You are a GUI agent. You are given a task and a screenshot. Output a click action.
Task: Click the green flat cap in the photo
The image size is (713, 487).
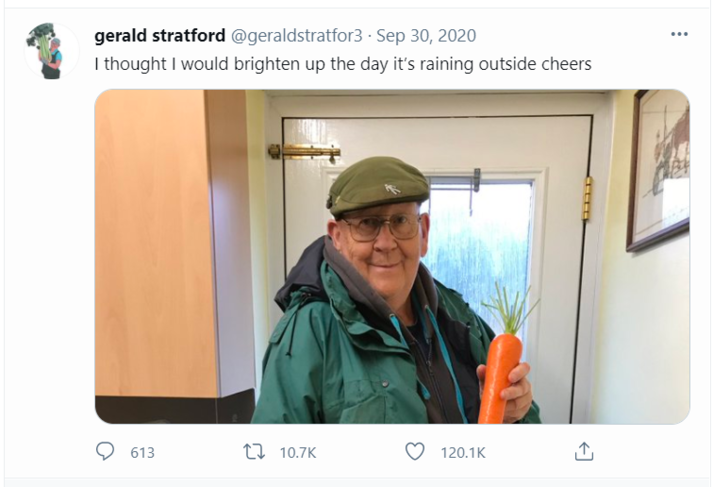pyautogui.click(x=377, y=183)
